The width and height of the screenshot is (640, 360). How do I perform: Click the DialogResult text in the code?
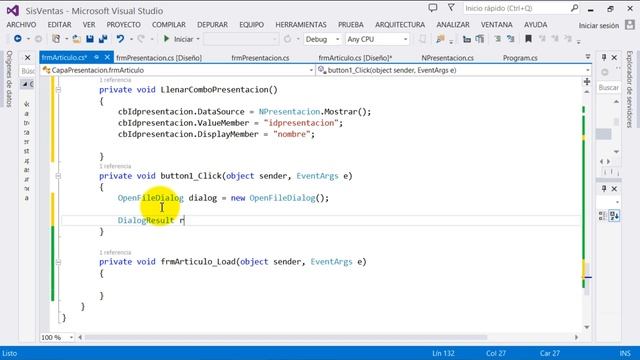click(x=146, y=220)
